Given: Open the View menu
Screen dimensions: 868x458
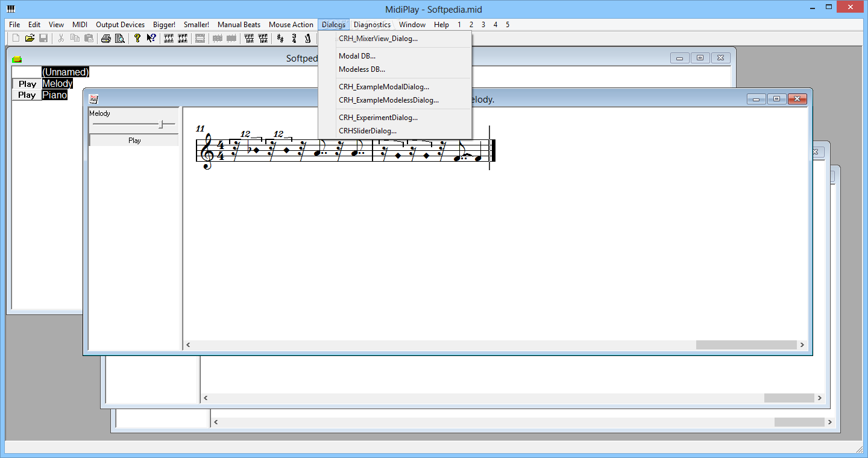Looking at the screenshot, I should point(57,25).
